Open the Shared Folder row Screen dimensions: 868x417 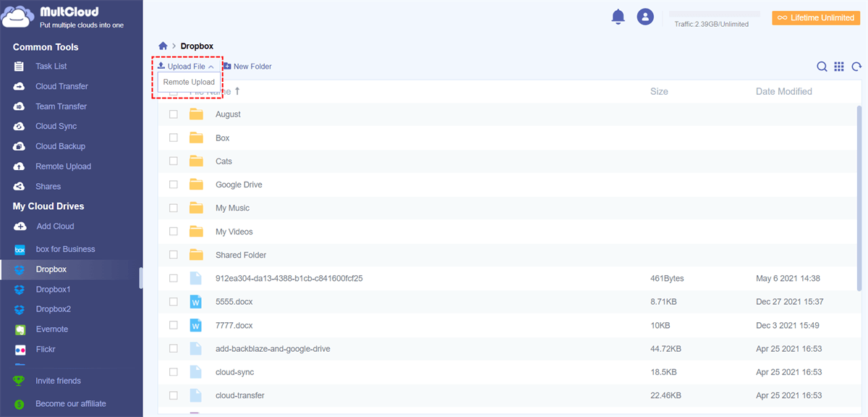click(x=507, y=255)
